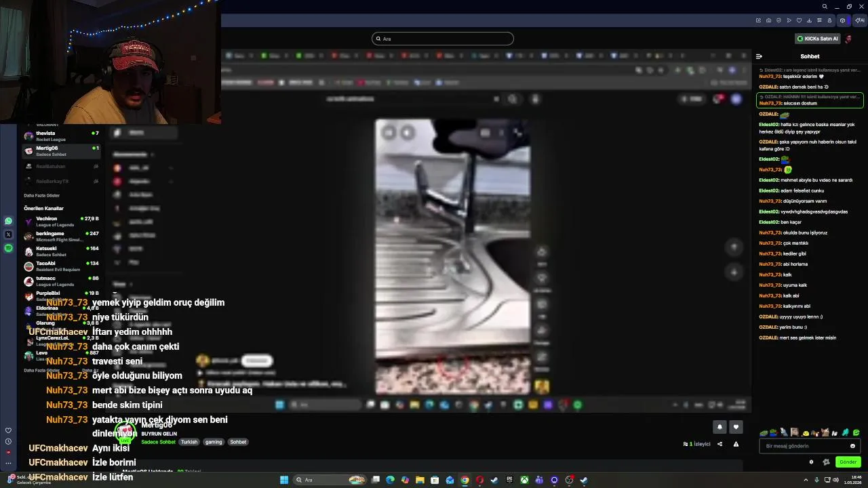The height and width of the screenshot is (488, 868).
Task: Click the Kick search bar
Action: [x=442, y=39]
